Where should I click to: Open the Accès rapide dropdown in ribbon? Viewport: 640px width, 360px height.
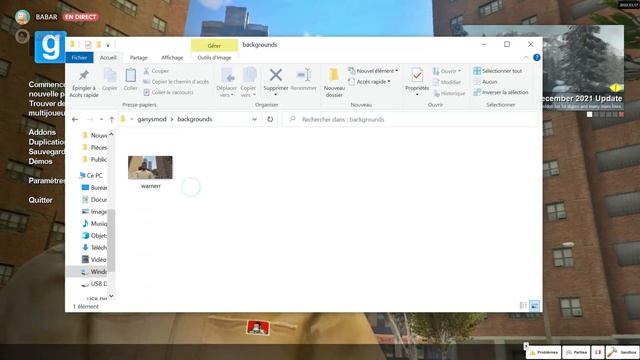(369, 82)
